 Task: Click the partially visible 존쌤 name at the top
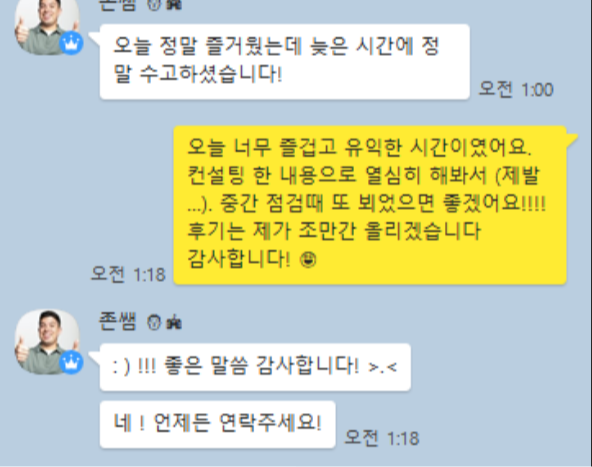[117, 5]
